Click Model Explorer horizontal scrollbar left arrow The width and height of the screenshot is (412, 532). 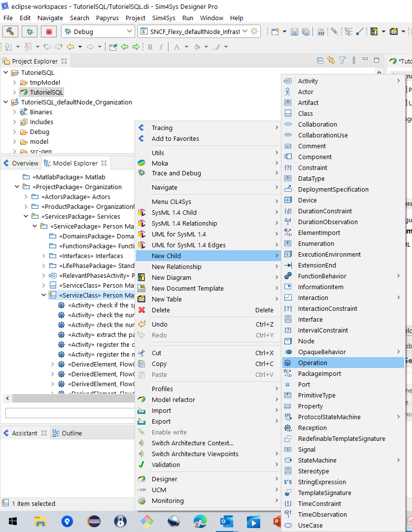tap(7, 398)
